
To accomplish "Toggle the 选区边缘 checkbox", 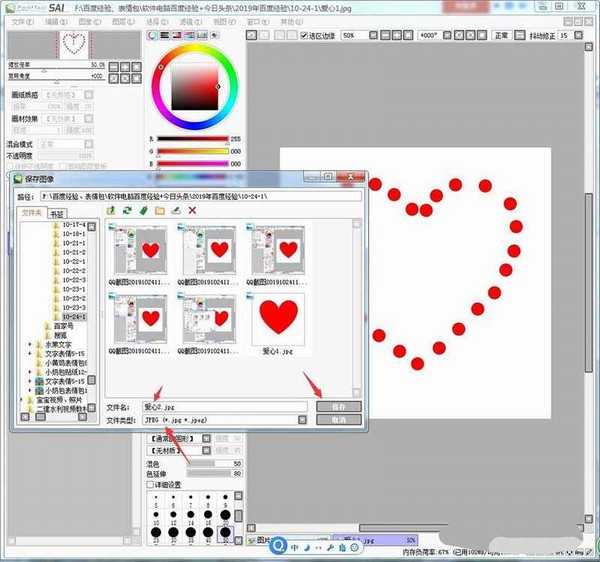I will (305, 35).
